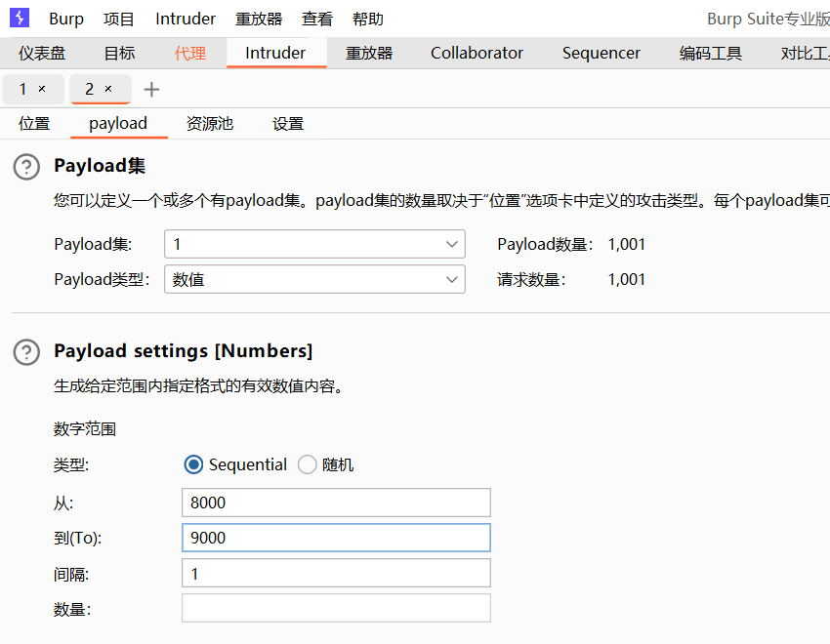Image resolution: width=830 pixels, height=644 pixels.
Task: Open the payload sub-tab
Action: (x=118, y=124)
